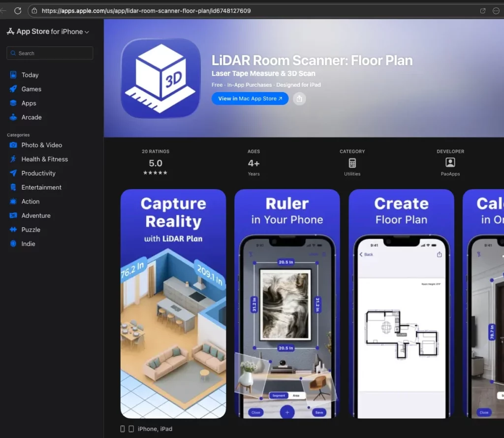The width and height of the screenshot is (504, 438).
Task: Click inside the sidebar Search field
Action: (x=49, y=53)
